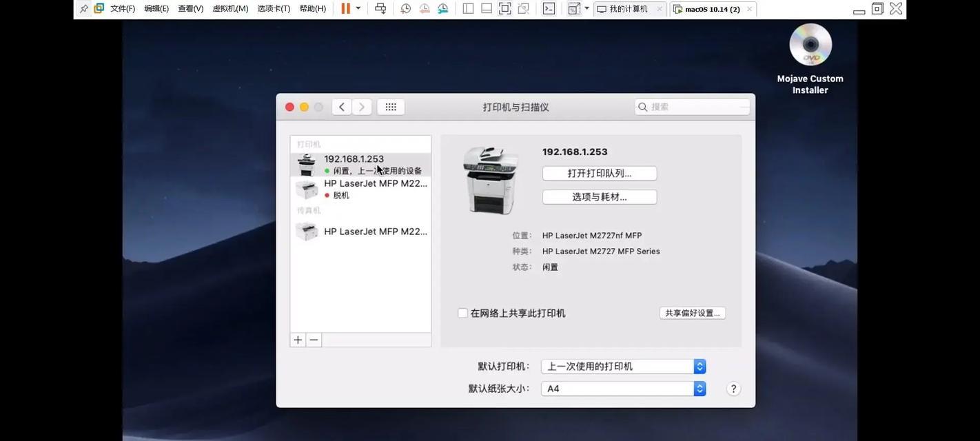Open the 选项卡(T) menu
The height and width of the screenshot is (441, 980).
click(x=274, y=8)
